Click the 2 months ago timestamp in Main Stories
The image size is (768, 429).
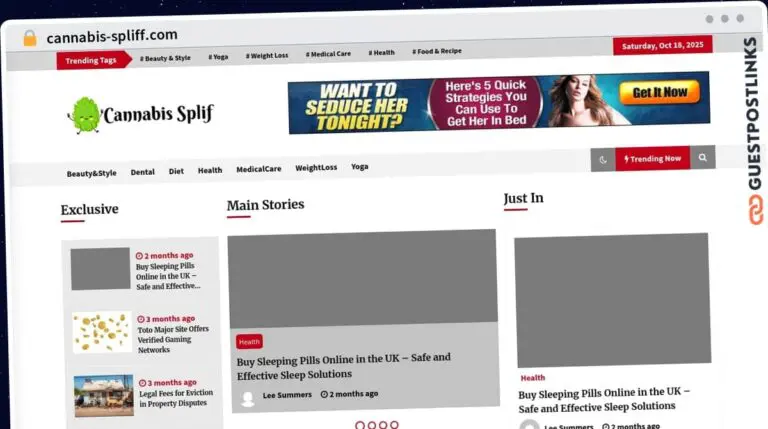[x=349, y=394]
